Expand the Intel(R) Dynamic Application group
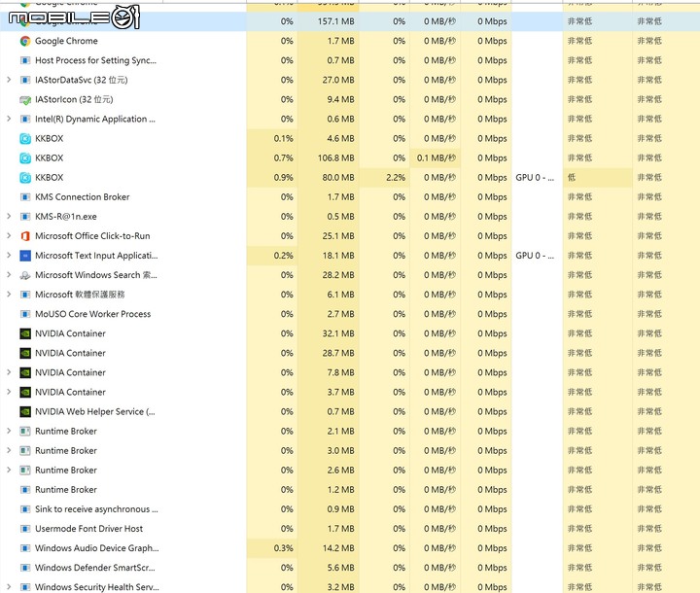Screen dimensions: 700x593 tap(9, 119)
